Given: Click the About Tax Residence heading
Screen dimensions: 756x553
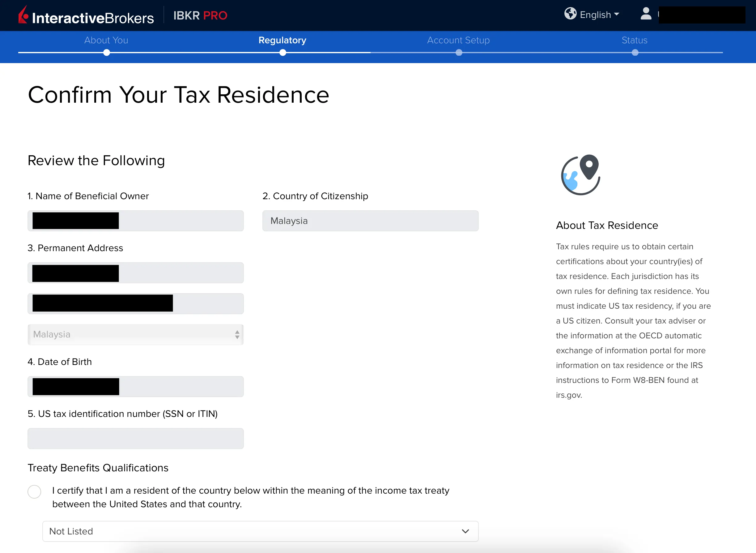Looking at the screenshot, I should 607,225.
